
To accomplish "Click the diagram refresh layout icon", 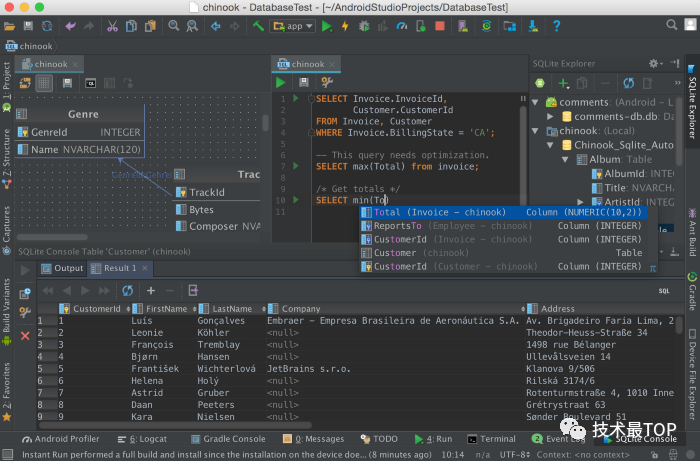I will 25,83.
